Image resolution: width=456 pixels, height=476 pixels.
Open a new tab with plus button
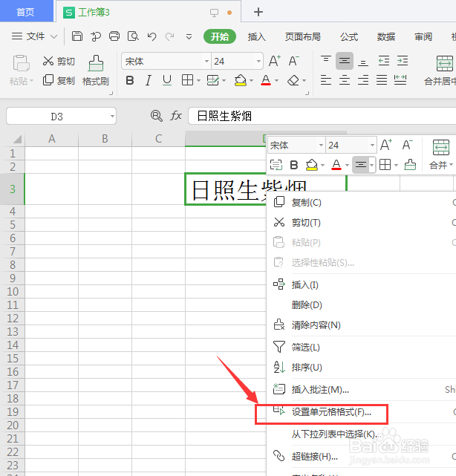(x=258, y=12)
